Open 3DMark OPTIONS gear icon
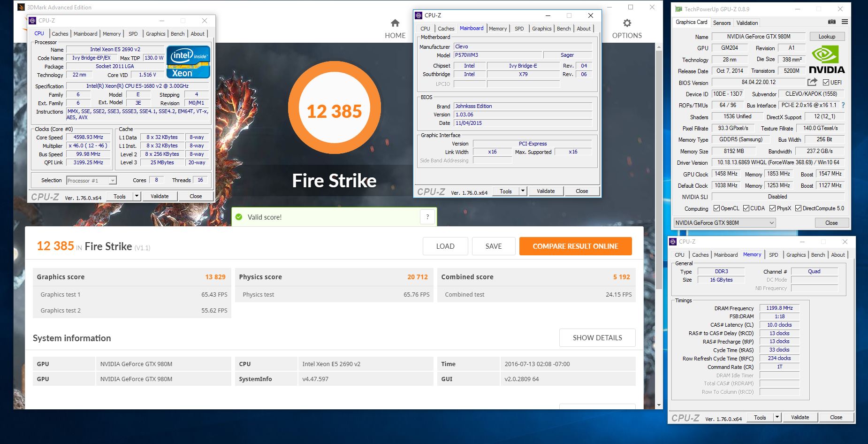The width and height of the screenshot is (868, 444). click(x=627, y=23)
